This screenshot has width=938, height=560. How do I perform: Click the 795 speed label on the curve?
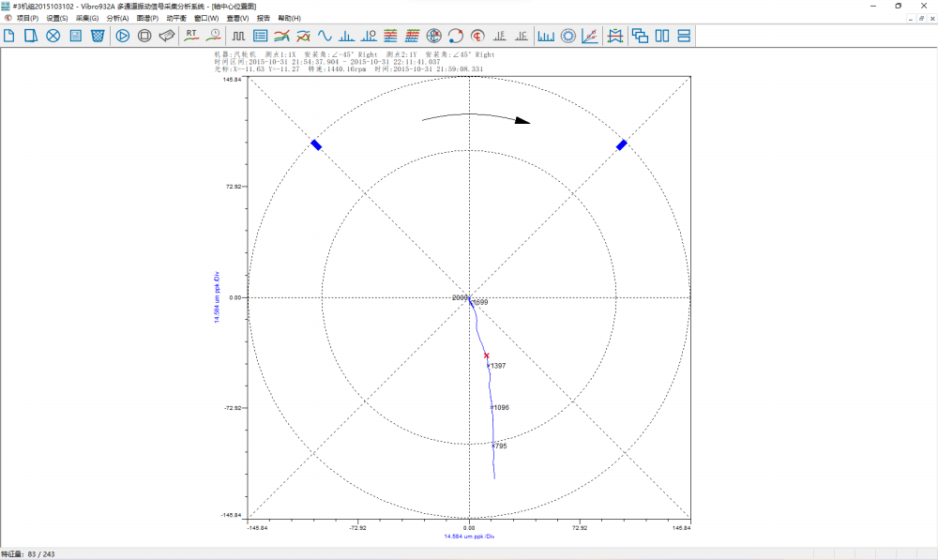501,446
